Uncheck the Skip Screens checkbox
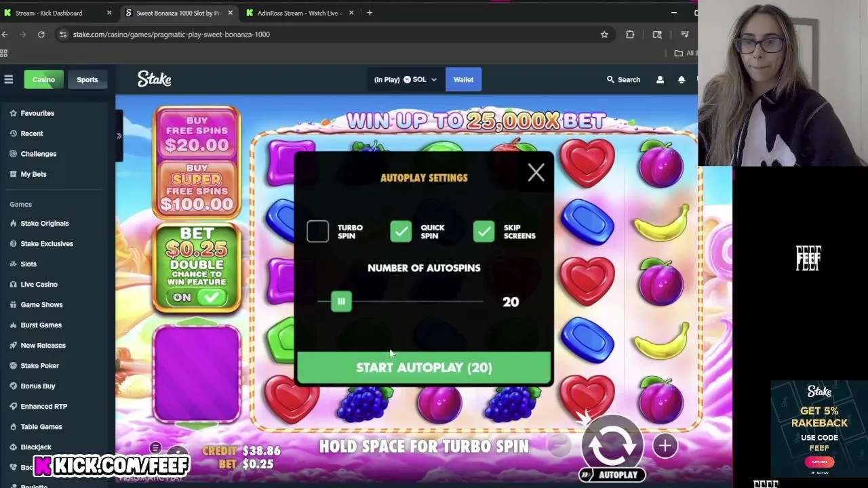Screen dimensions: 868x488 pyautogui.click(x=484, y=231)
